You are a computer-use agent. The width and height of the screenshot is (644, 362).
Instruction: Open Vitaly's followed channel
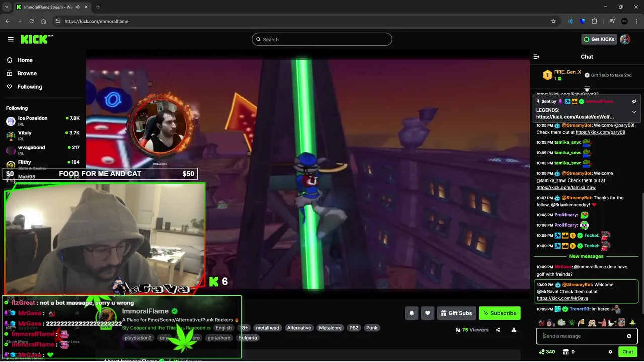point(43,135)
